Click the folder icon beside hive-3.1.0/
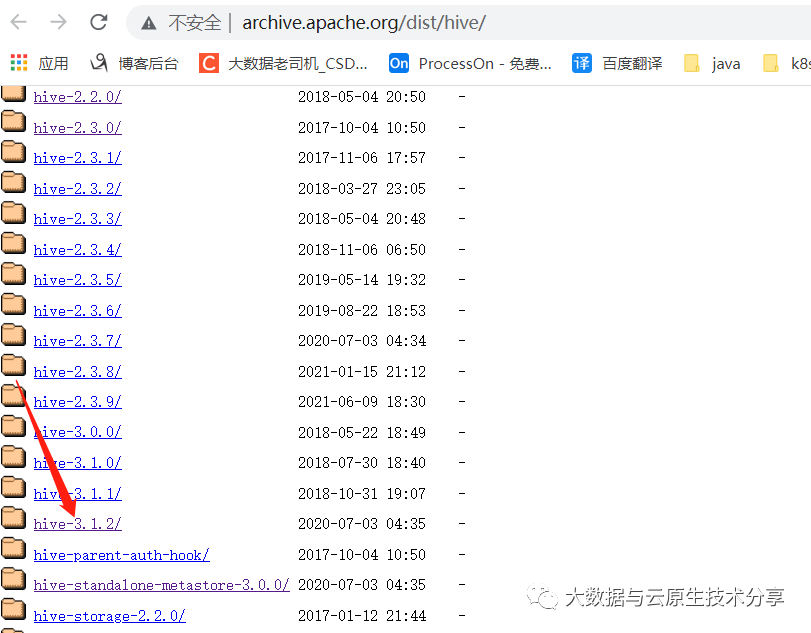This screenshot has width=811, height=633. point(13,457)
